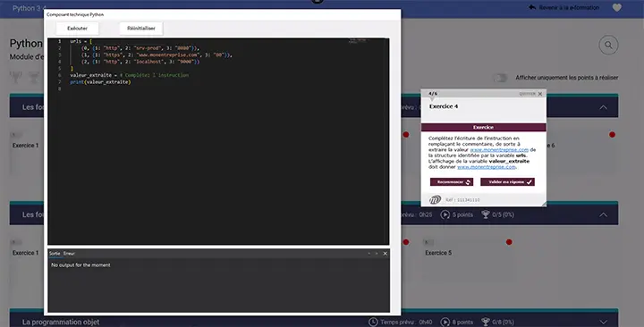This screenshot has height=327, width=644.
Task: Click the trophy icon next to 0/5 (0%)
Action: (485, 214)
